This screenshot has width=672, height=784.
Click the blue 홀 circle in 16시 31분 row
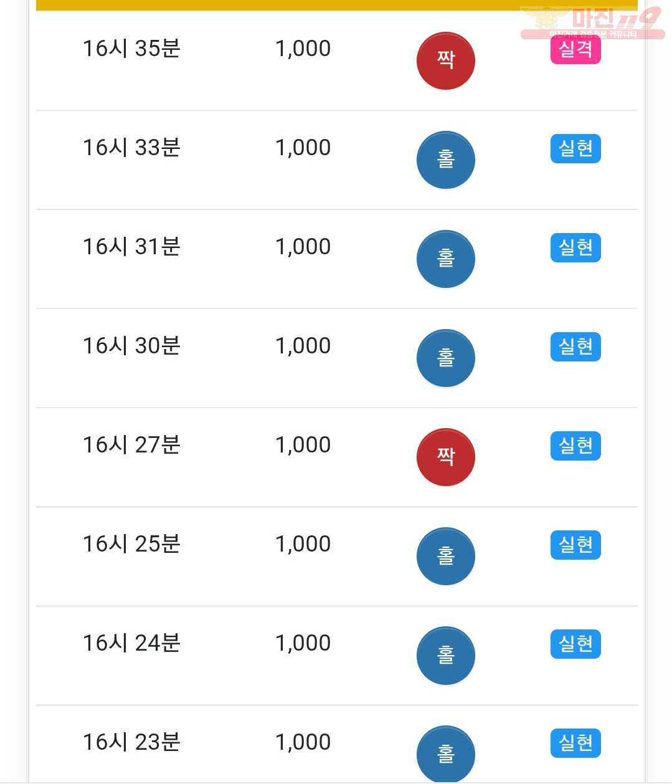pos(445,259)
